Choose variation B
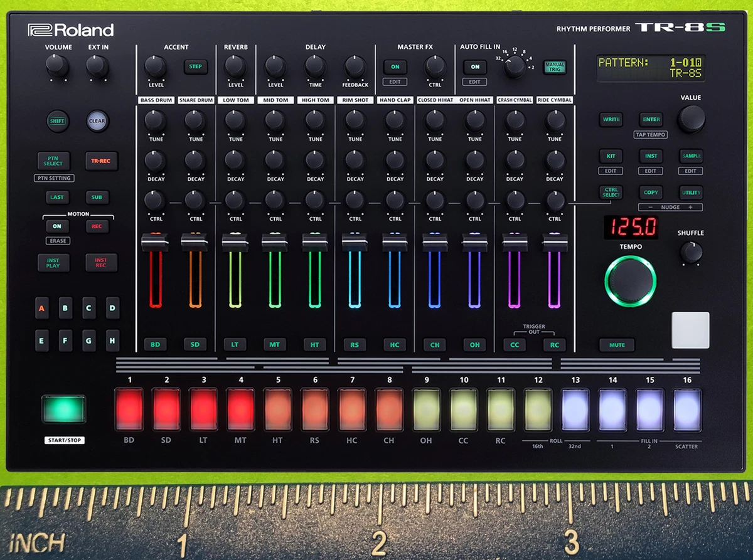 (65, 308)
